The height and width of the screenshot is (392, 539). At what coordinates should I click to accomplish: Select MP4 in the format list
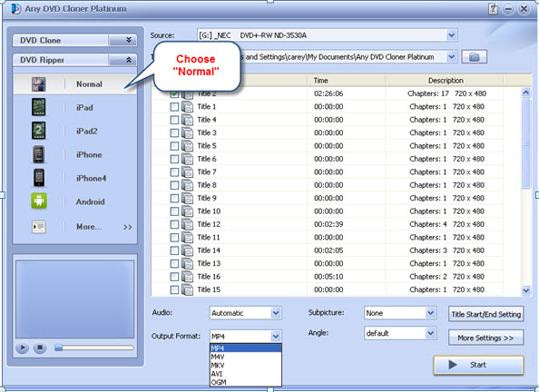click(245, 348)
